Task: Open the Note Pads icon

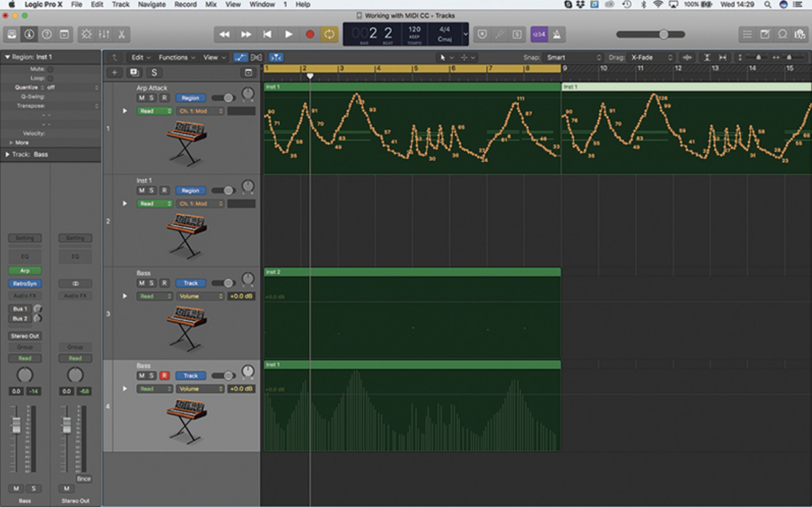Action: tap(765, 34)
